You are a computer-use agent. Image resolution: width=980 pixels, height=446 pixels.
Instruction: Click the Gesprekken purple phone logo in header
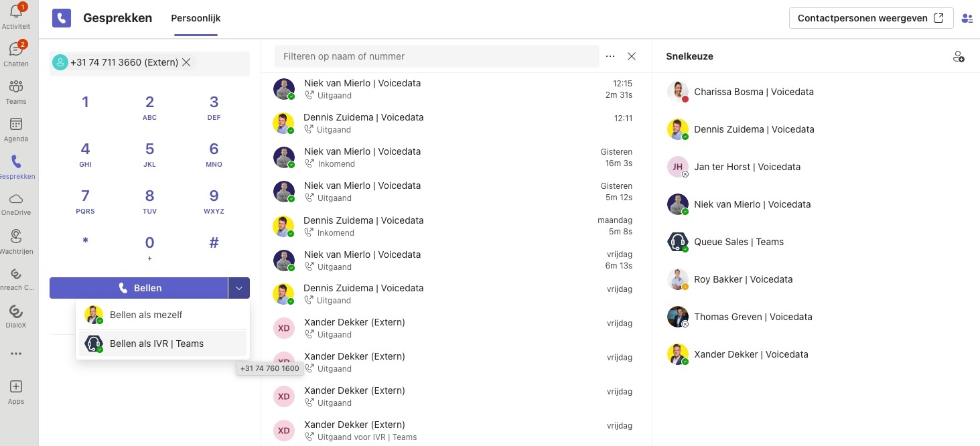tap(62, 18)
